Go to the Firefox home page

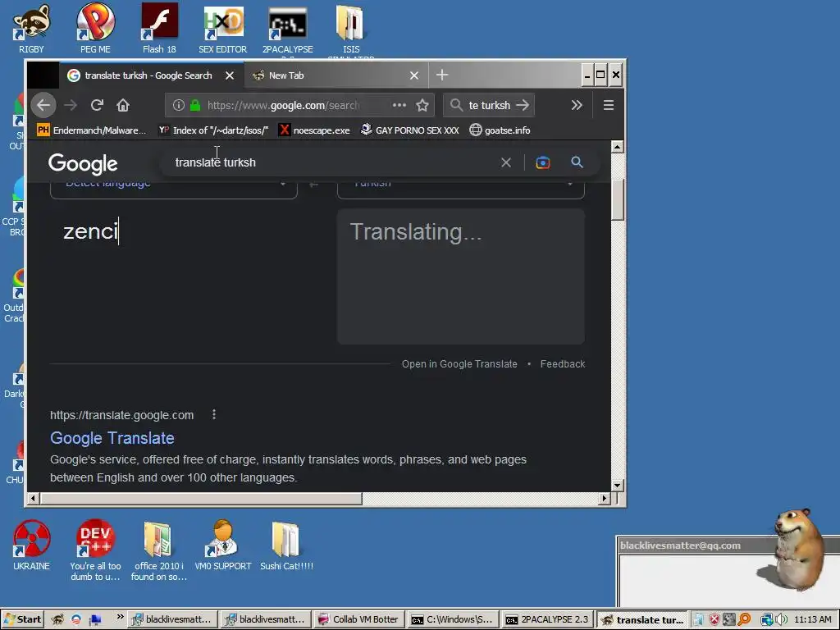click(x=123, y=105)
